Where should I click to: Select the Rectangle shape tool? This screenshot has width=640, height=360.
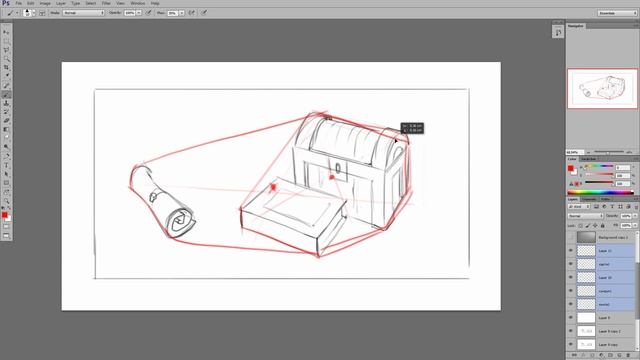pyautogui.click(x=6, y=183)
